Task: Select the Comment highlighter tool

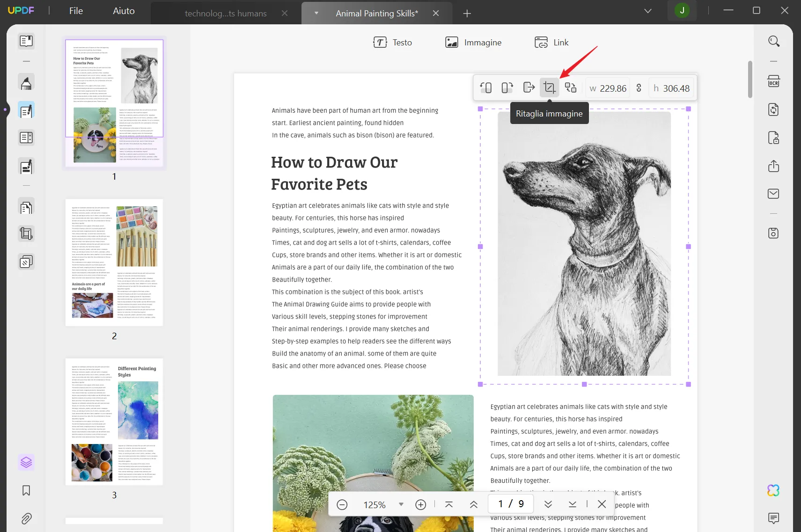Action: [x=26, y=82]
